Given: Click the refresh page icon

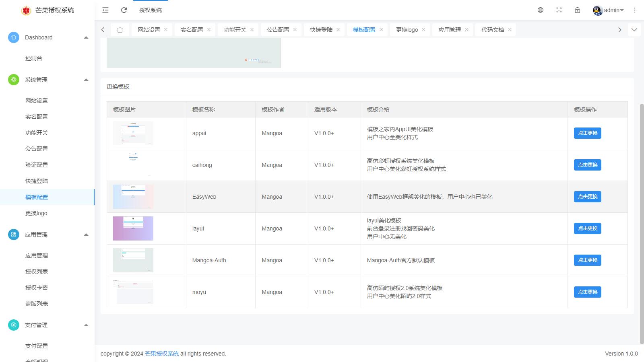Looking at the screenshot, I should [x=124, y=10].
